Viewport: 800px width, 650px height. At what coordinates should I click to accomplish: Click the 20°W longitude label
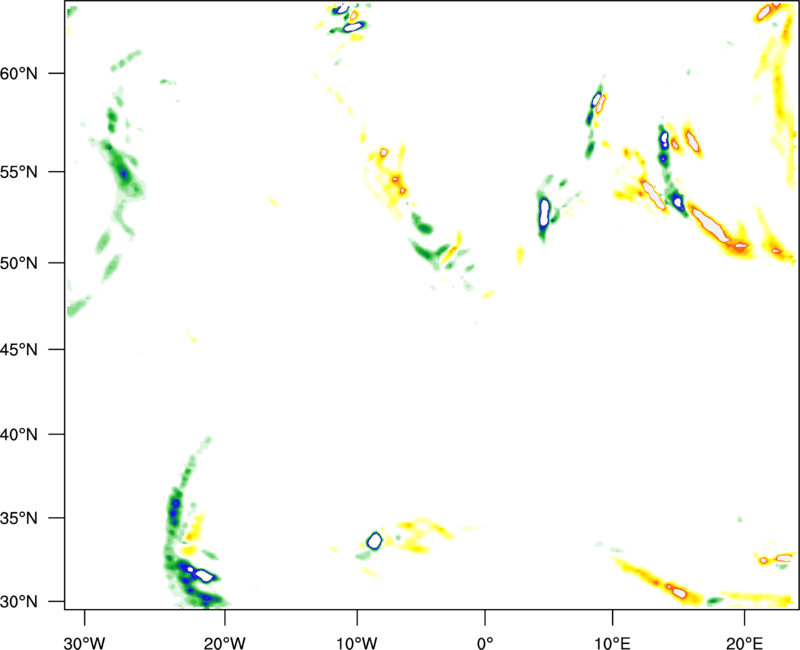224,643
